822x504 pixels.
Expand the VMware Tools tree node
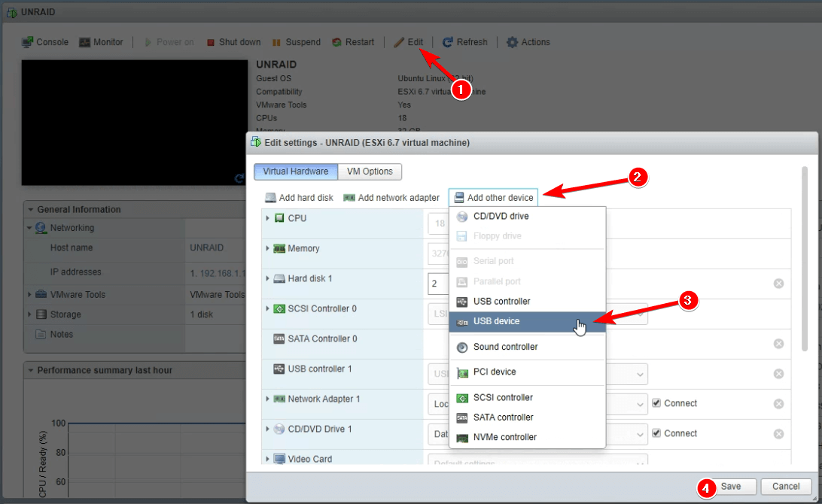point(29,294)
